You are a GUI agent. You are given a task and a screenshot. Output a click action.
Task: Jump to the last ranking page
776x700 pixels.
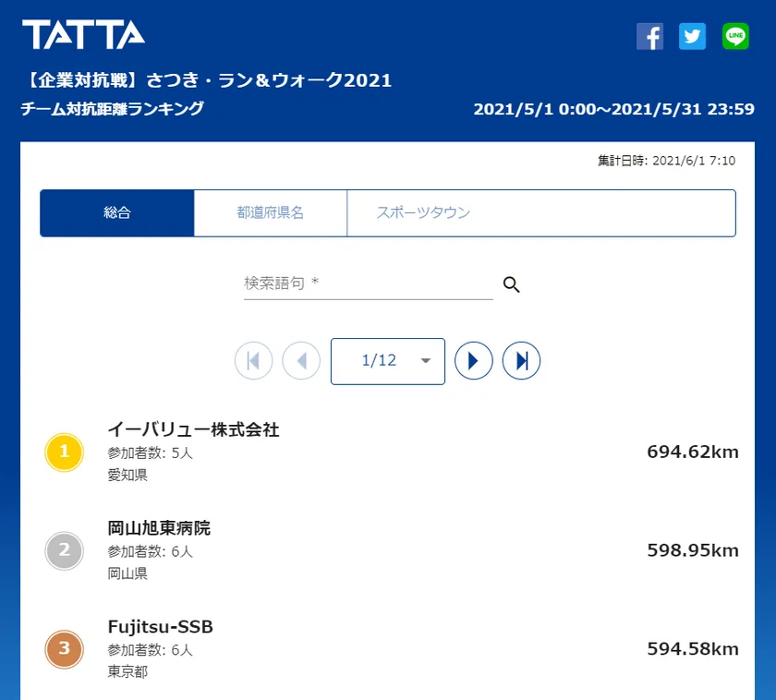click(x=521, y=361)
